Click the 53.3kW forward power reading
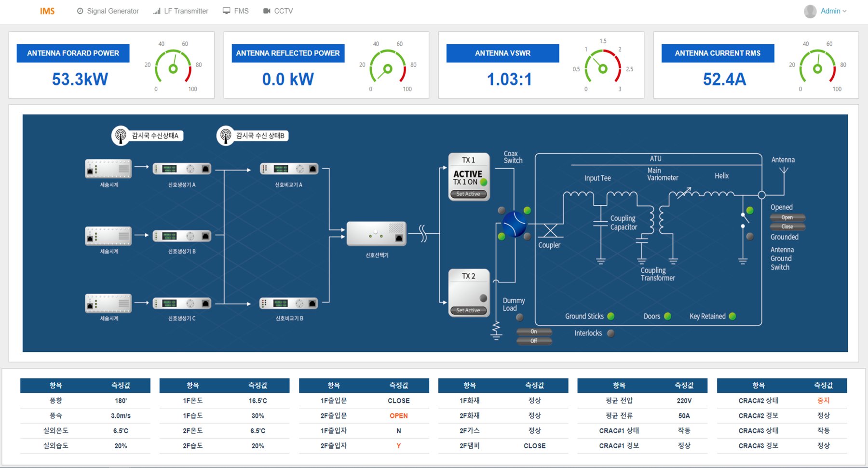 tap(80, 79)
